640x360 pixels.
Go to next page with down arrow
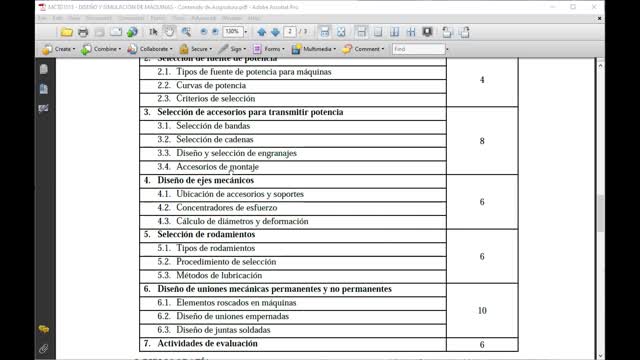click(275, 32)
